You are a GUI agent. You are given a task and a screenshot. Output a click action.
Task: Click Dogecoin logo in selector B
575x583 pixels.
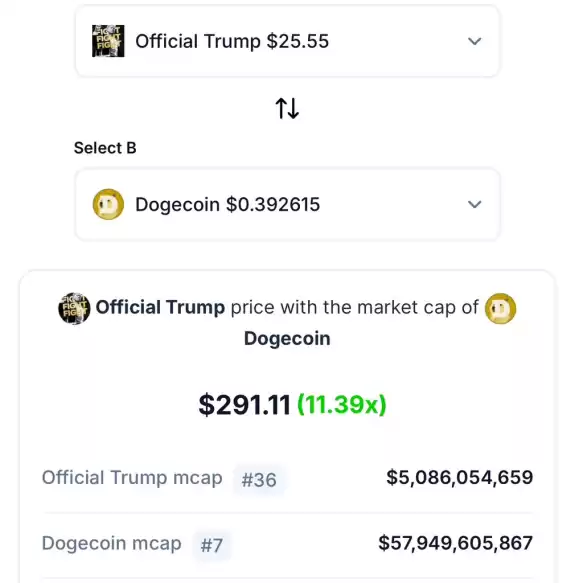click(x=108, y=204)
